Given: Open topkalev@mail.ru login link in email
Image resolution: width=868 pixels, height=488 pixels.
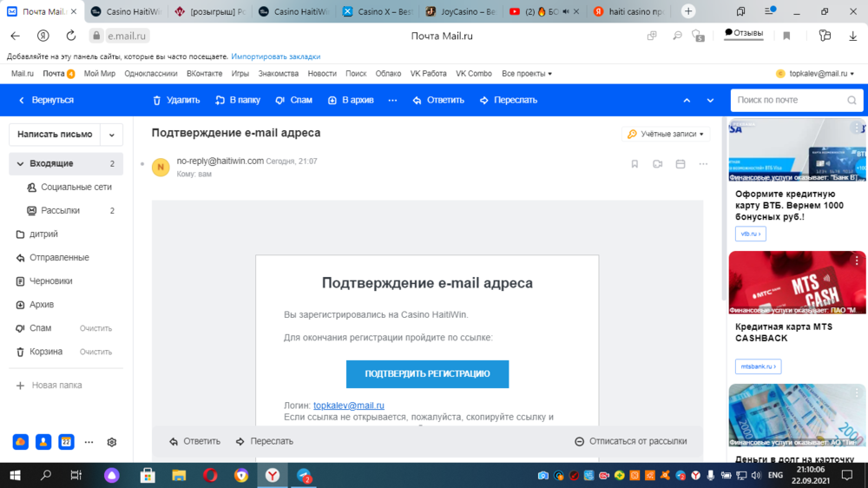Looking at the screenshot, I should 349,406.
